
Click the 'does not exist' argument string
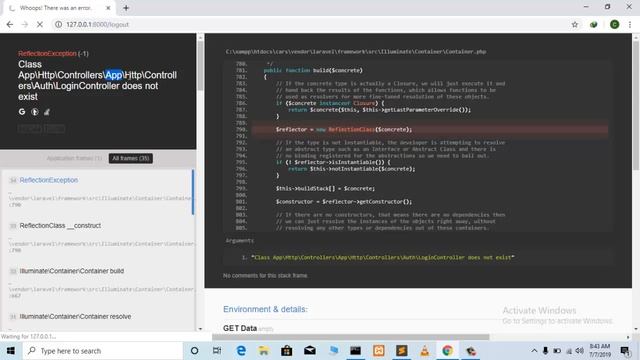tap(382, 258)
